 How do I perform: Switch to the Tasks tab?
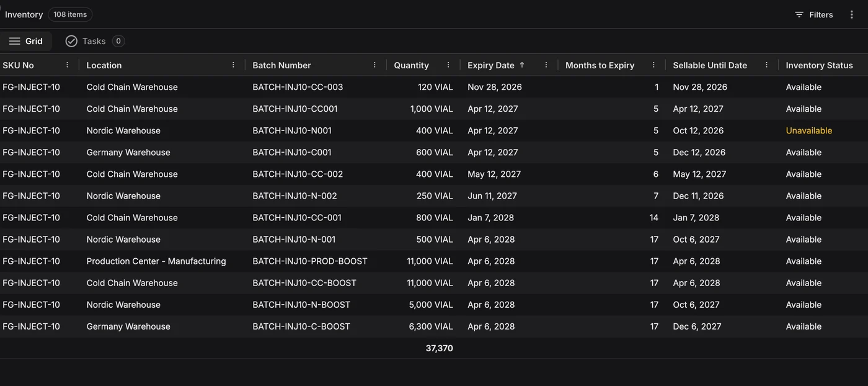coord(95,41)
